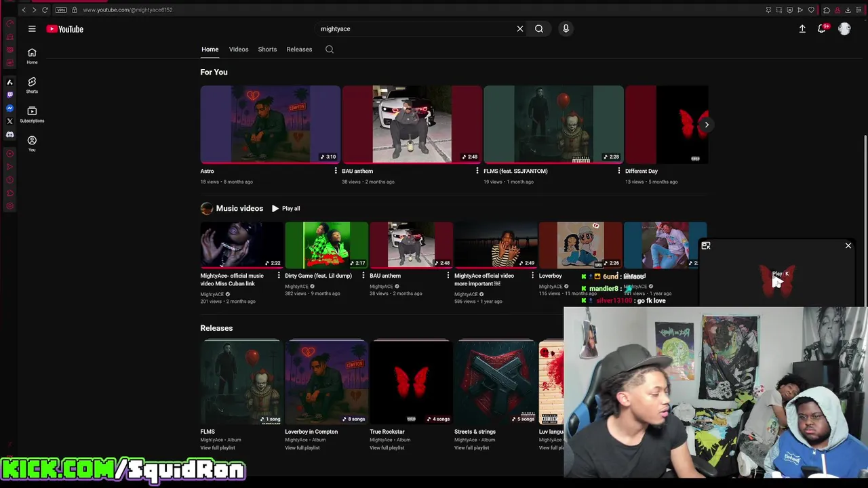Open the account avatar menu

[844, 29]
